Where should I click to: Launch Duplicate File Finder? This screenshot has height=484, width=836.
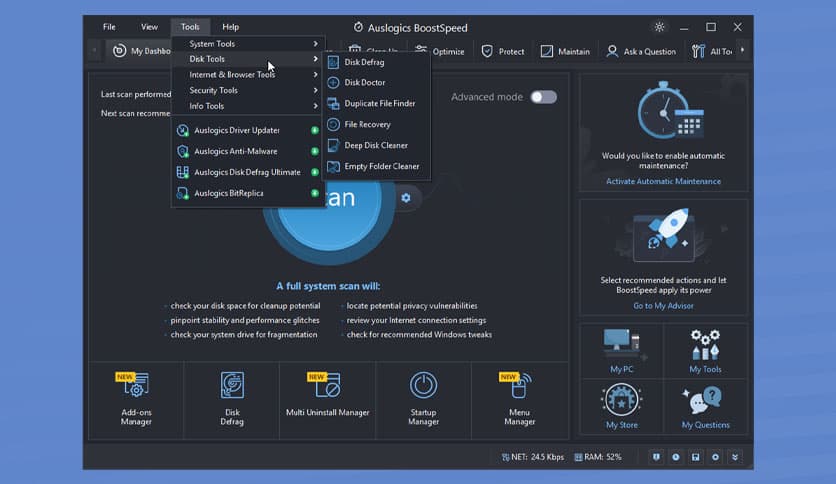coord(376,103)
